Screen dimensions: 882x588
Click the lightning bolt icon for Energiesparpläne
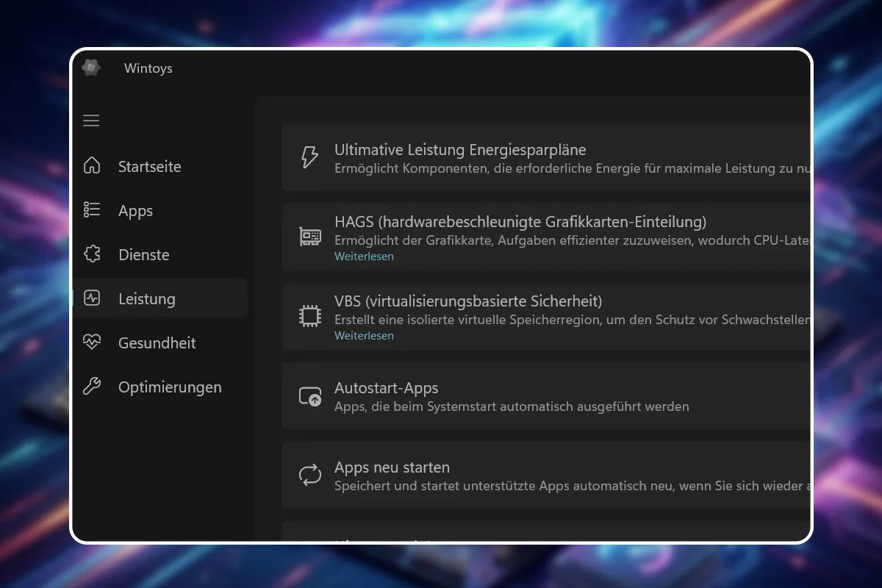[309, 157]
